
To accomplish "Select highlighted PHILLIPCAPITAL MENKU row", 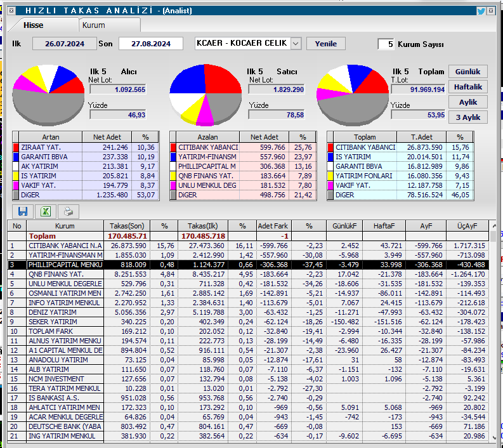I will click(x=248, y=265).
